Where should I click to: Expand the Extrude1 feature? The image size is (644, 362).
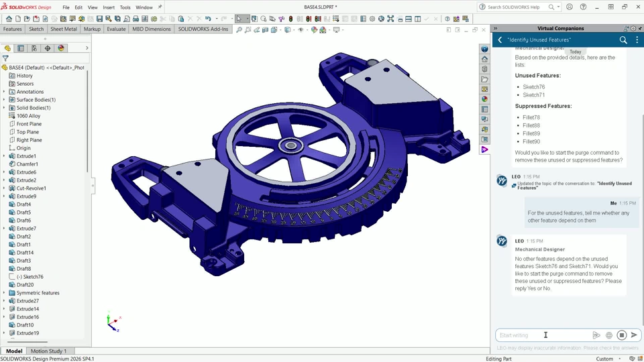pos(4,156)
